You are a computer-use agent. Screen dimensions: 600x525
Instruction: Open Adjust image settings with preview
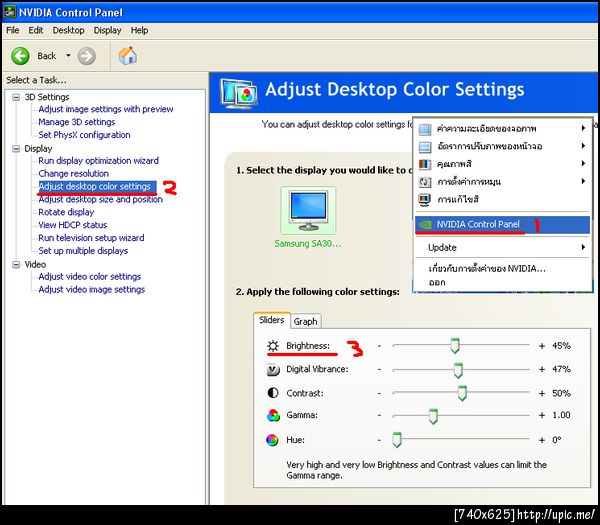(x=106, y=109)
